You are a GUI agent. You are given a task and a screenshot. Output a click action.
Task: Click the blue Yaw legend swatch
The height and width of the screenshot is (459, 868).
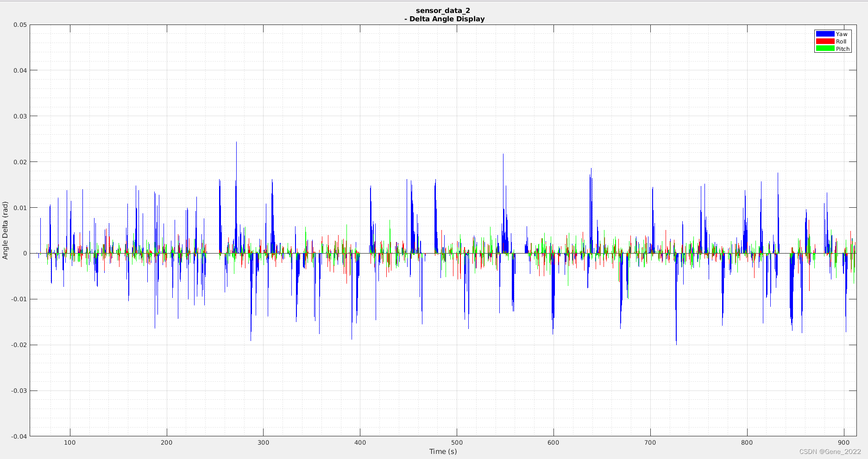tap(825, 34)
